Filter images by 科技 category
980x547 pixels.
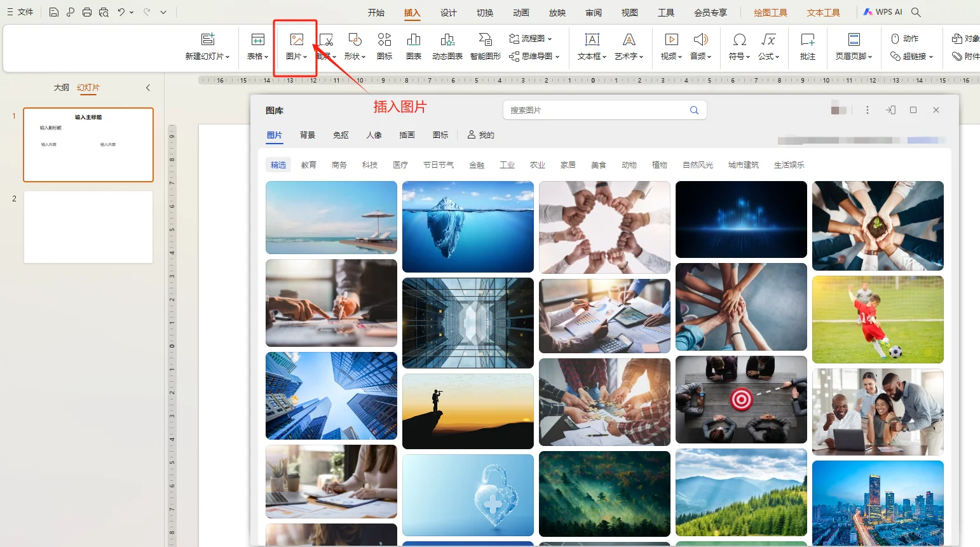(370, 165)
